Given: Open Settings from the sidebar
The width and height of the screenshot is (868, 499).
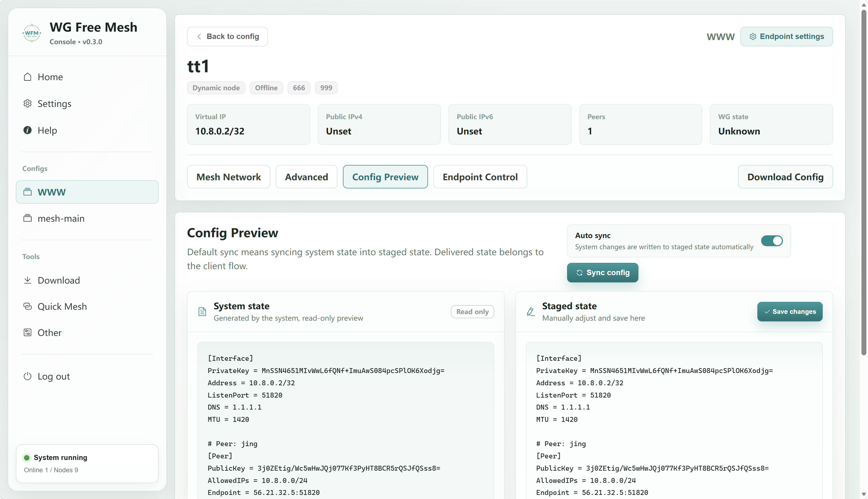Looking at the screenshot, I should (87, 104).
